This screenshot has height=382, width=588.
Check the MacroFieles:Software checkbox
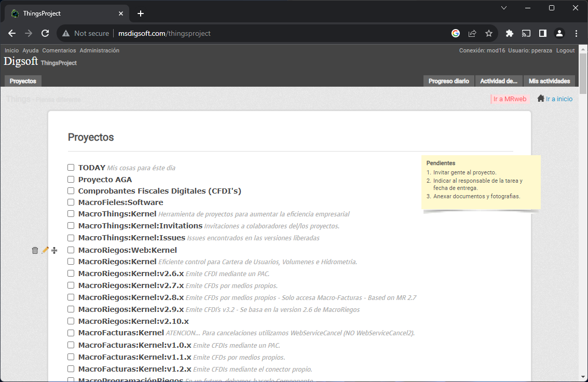point(71,202)
